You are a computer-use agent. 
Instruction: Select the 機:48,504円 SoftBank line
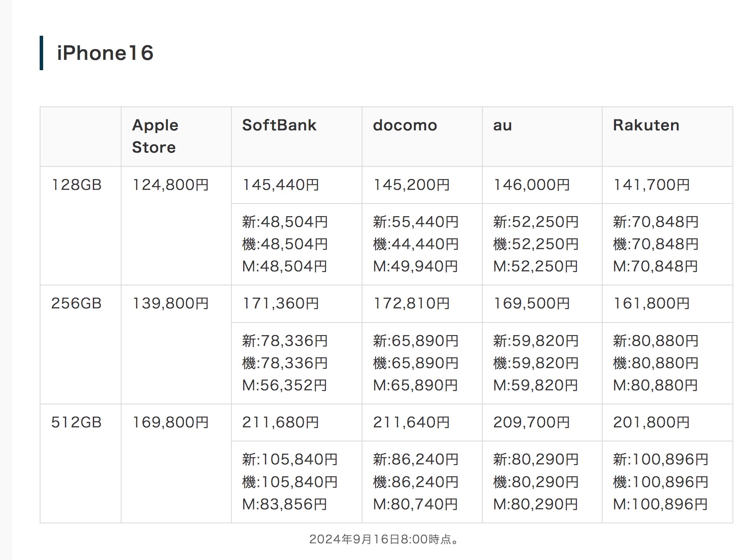pos(285,244)
